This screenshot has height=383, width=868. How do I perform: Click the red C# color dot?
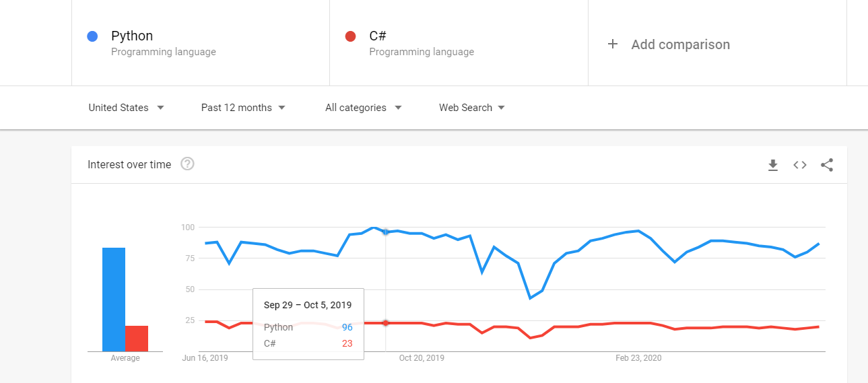[350, 36]
